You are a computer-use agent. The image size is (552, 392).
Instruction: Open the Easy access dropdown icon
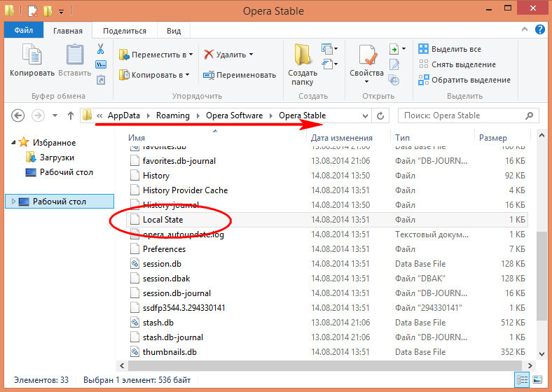[x=329, y=64]
